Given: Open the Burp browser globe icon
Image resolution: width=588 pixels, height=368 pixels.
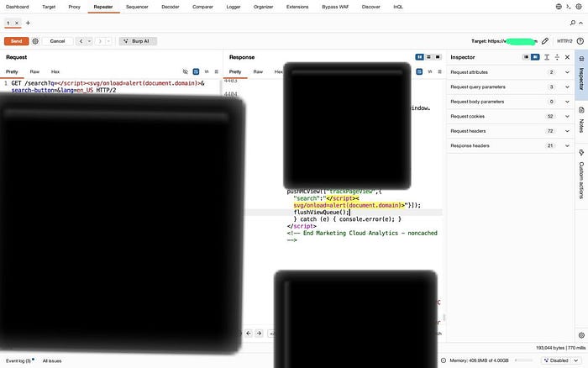Looking at the screenshot, I should [559, 7].
